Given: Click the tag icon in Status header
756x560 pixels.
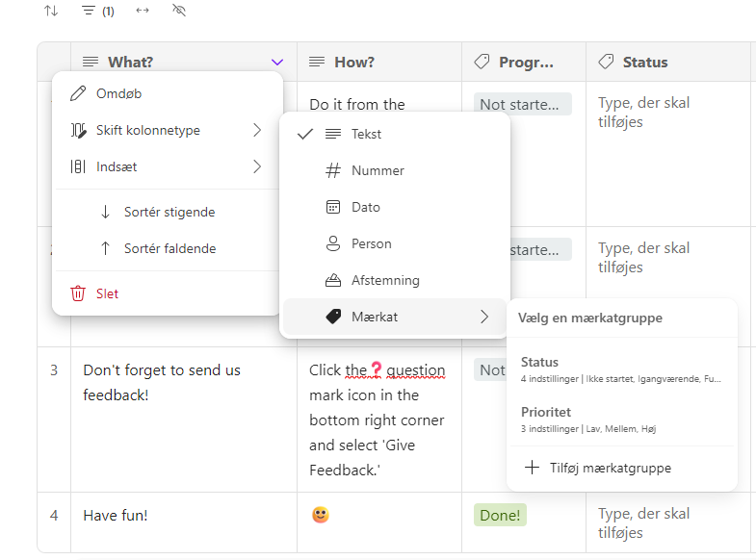Looking at the screenshot, I should tap(606, 62).
